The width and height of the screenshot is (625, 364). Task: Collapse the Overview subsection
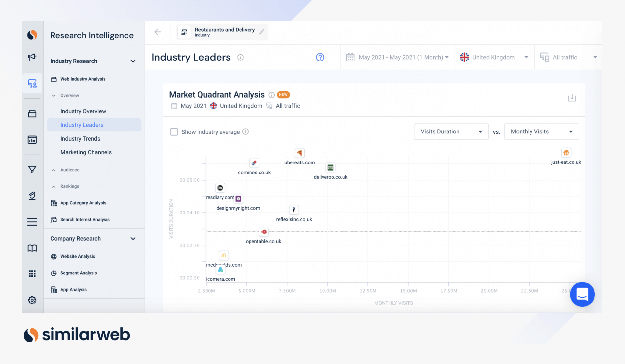53,95
